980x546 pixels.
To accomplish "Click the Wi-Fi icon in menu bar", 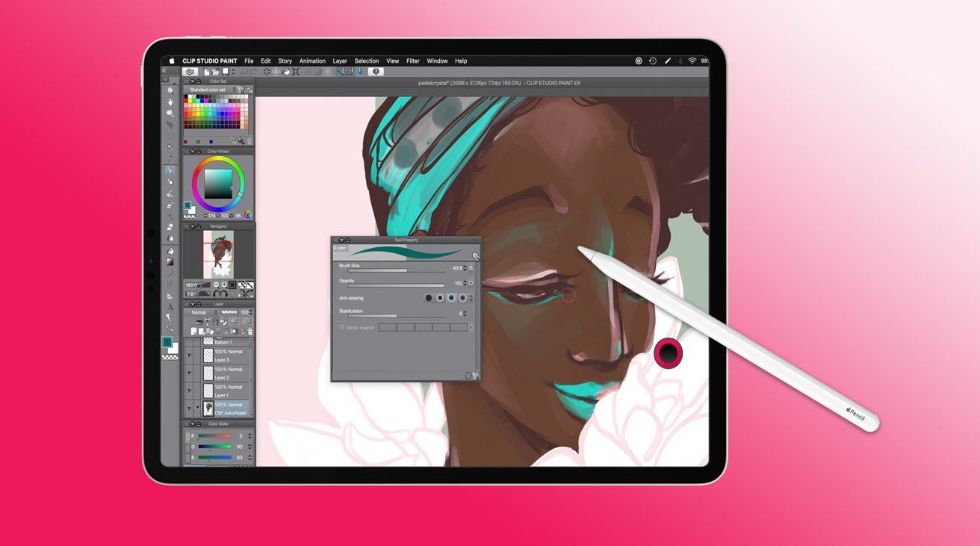I will pyautogui.click(x=692, y=61).
